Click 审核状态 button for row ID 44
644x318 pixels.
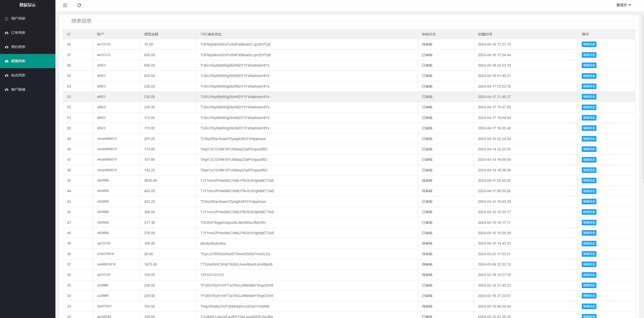(x=589, y=191)
